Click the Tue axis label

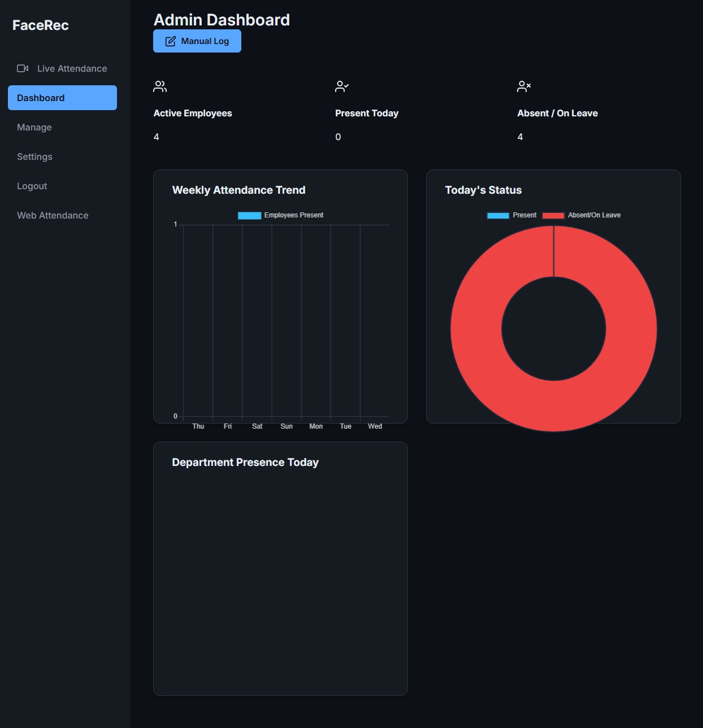click(346, 426)
